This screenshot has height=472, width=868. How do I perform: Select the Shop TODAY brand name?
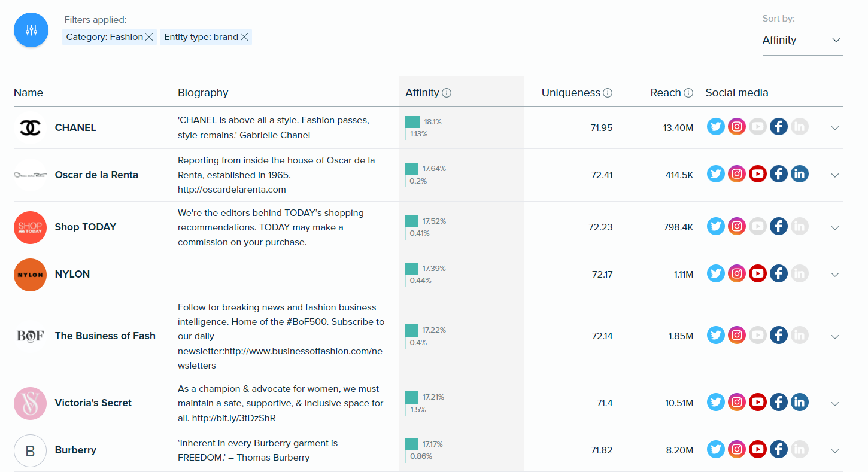(x=86, y=227)
